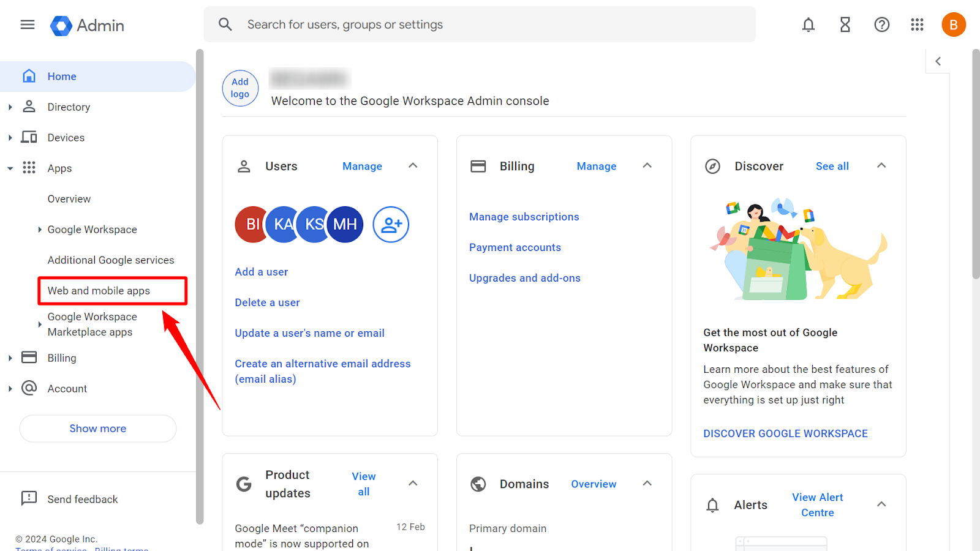Click the Google Admin logo
Image resolution: width=980 pixels, height=551 pixels.
pos(87,26)
